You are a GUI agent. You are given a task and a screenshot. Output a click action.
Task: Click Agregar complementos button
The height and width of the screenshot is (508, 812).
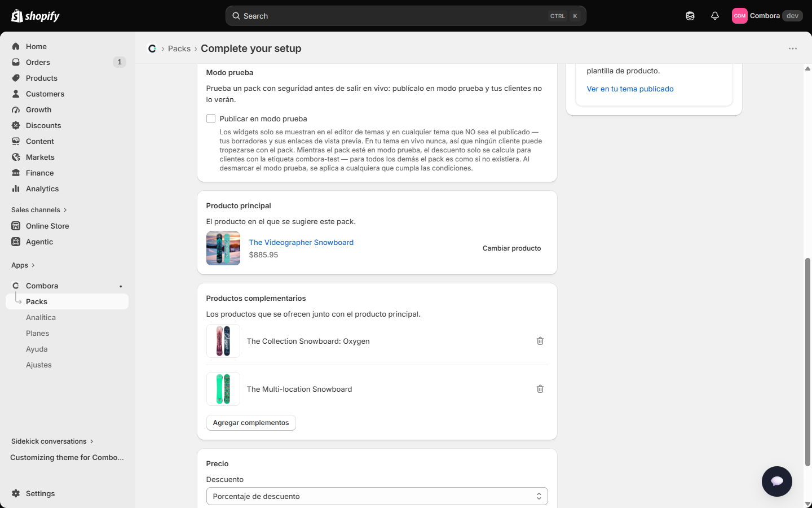[x=251, y=423]
